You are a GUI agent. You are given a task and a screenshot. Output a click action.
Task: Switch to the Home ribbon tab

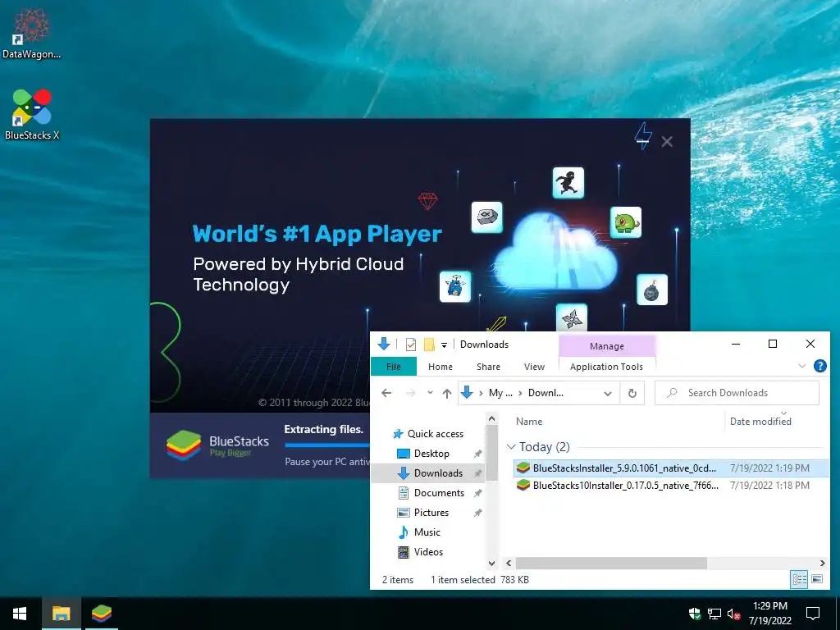coord(441,367)
